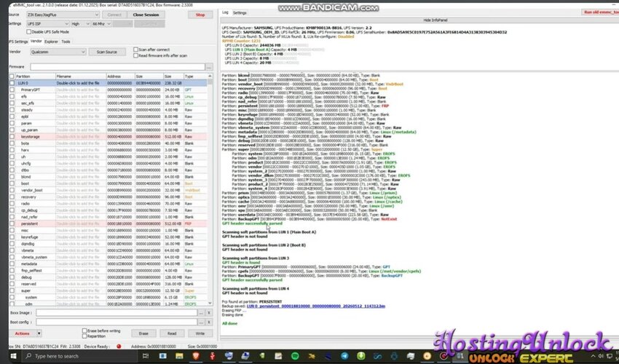Click the Run old emmc_tool button
This screenshot has width=619, height=364.
[x=600, y=12]
